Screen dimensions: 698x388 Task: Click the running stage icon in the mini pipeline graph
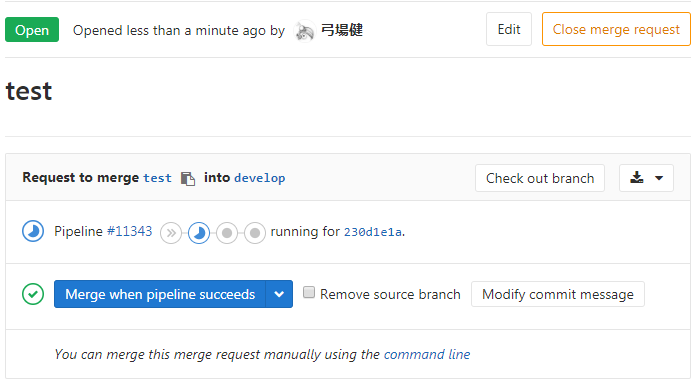point(199,233)
